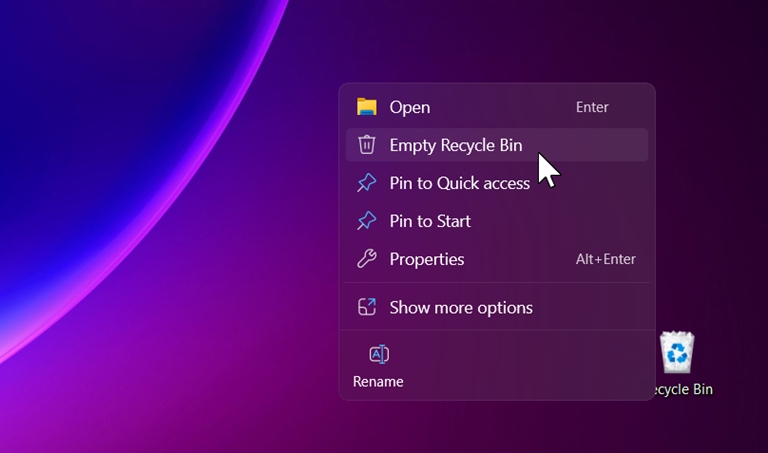Select Pin to Start in the menu

pyautogui.click(x=430, y=221)
